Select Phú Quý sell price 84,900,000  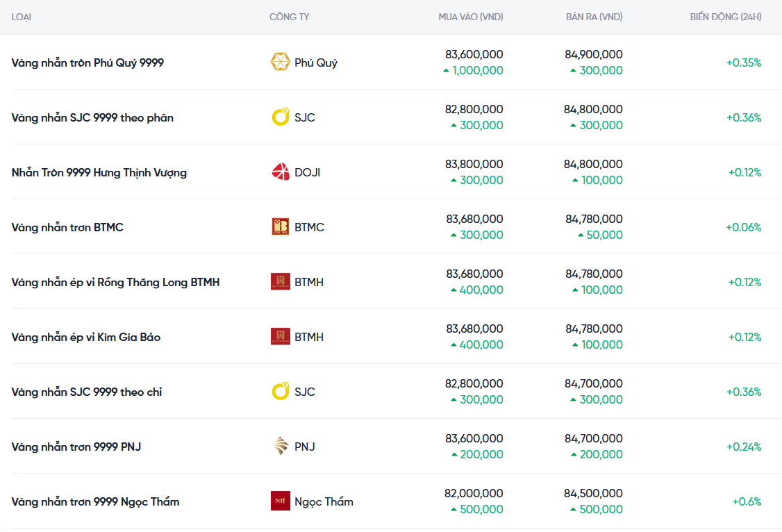tap(594, 54)
